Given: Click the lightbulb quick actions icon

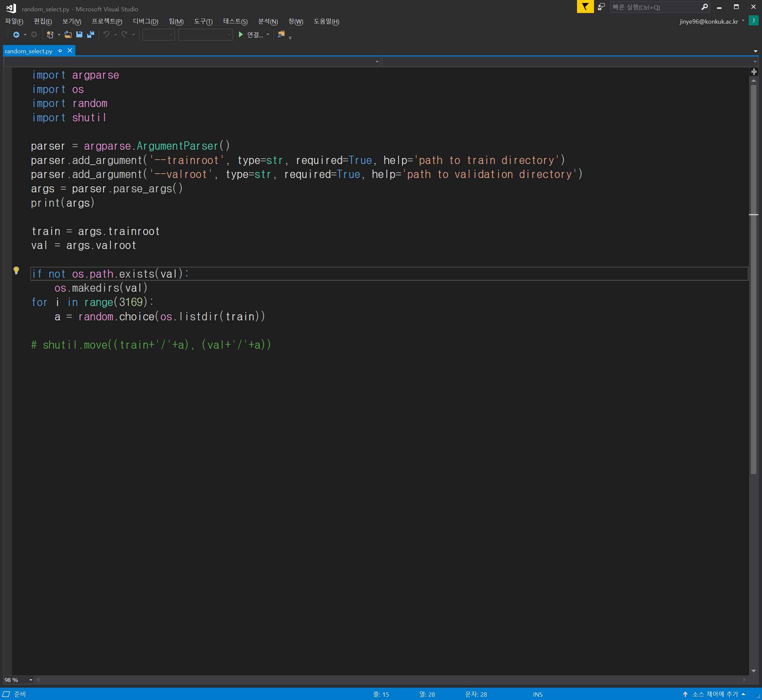Looking at the screenshot, I should point(16,270).
